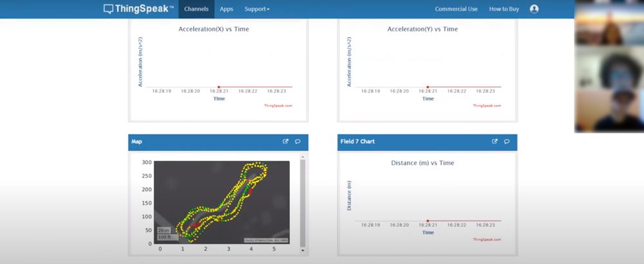Select the red data point in Distance chart

(428, 220)
